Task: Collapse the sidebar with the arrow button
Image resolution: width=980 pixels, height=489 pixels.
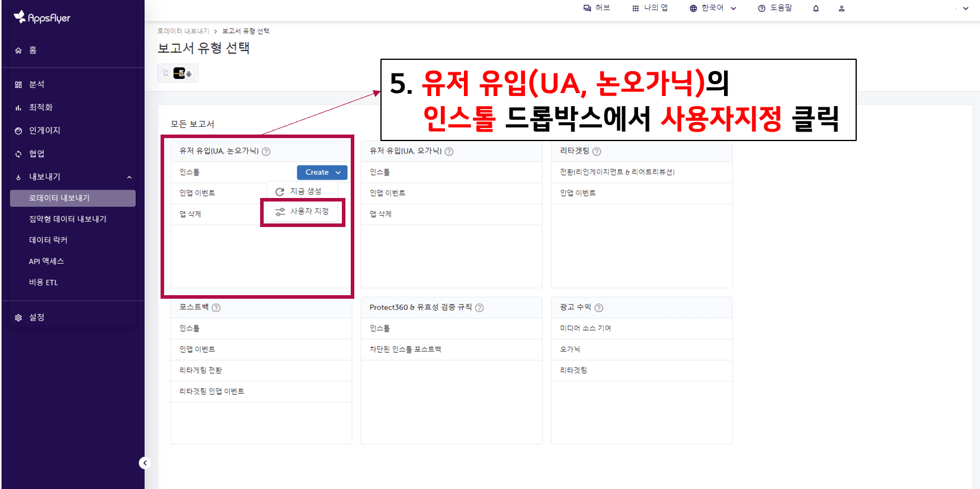Action: pos(145,463)
